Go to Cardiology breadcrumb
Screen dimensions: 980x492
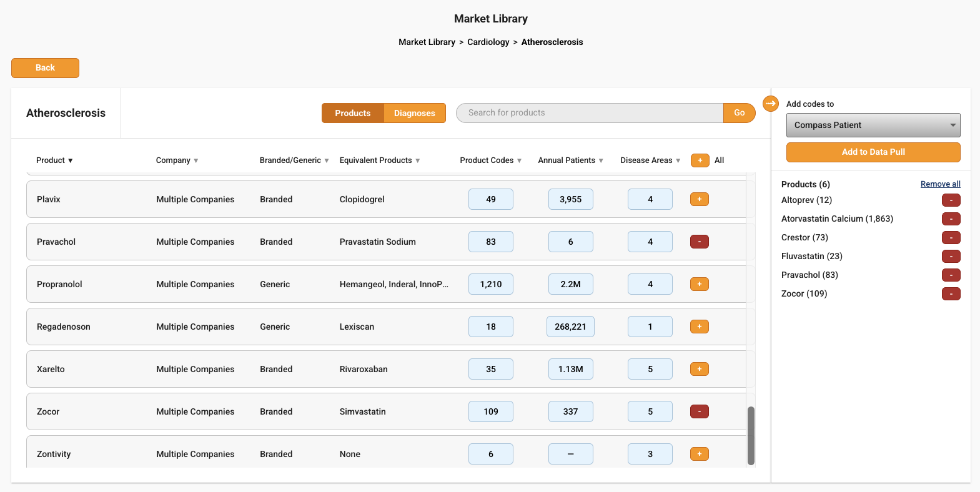pos(488,42)
